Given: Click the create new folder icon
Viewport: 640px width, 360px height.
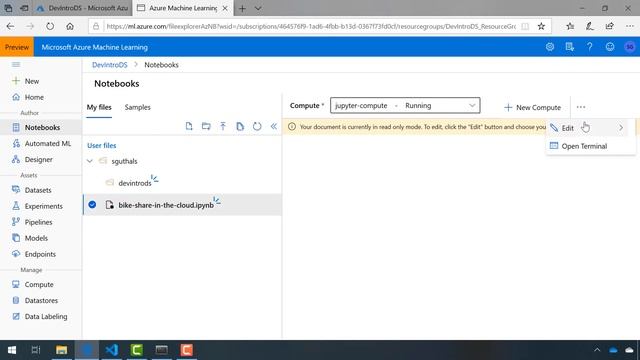Looking at the screenshot, I should coord(206,126).
